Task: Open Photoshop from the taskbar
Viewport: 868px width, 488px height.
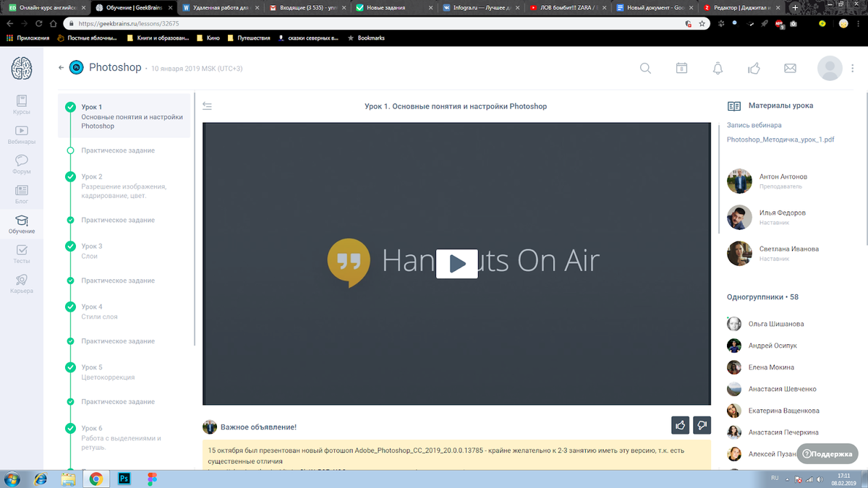Action: click(124, 479)
